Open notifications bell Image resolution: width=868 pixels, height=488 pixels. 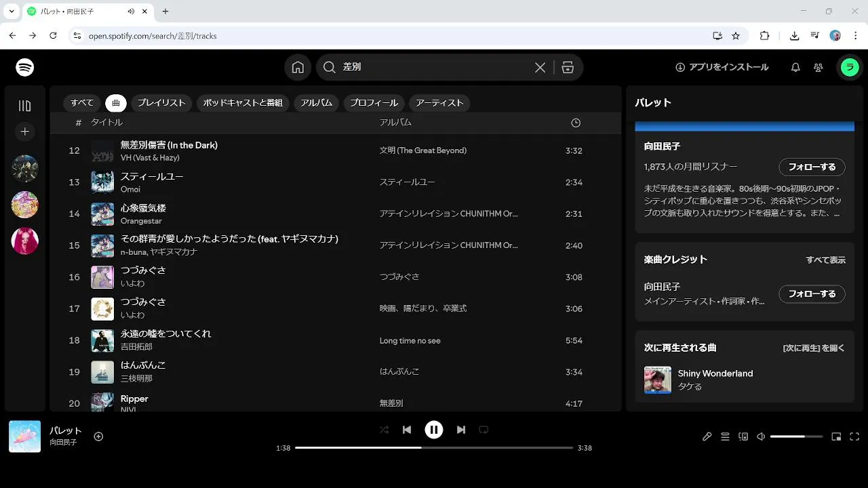795,67
